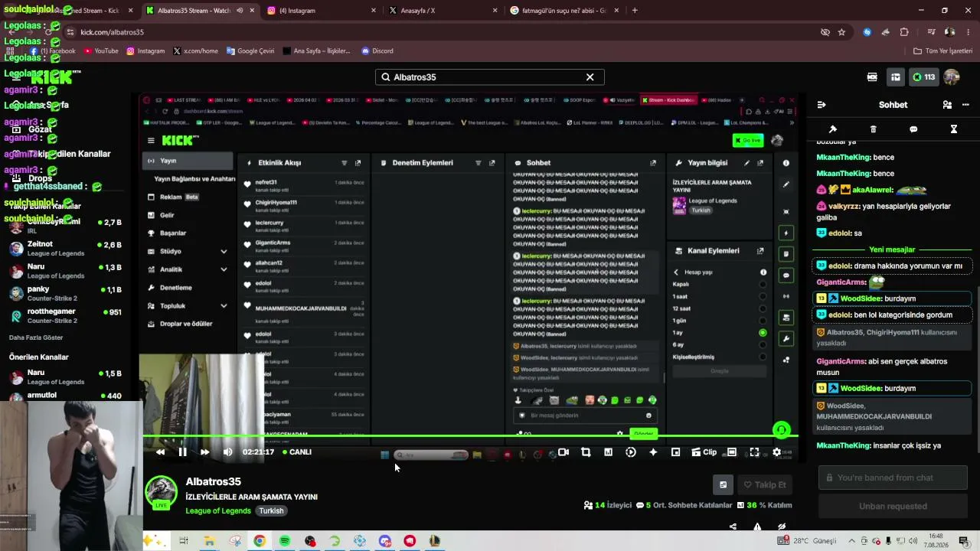Screen dimensions: 980x551
Task: Show hidden system tray icons
Action: [x=851, y=541]
